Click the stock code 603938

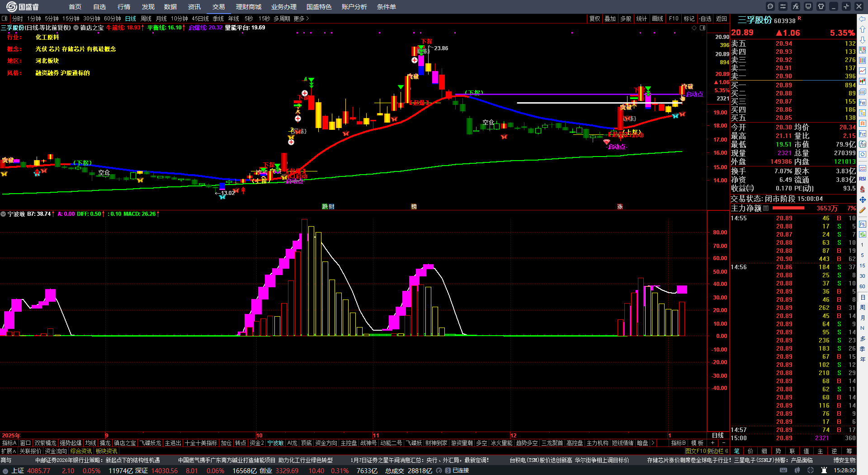(x=785, y=21)
